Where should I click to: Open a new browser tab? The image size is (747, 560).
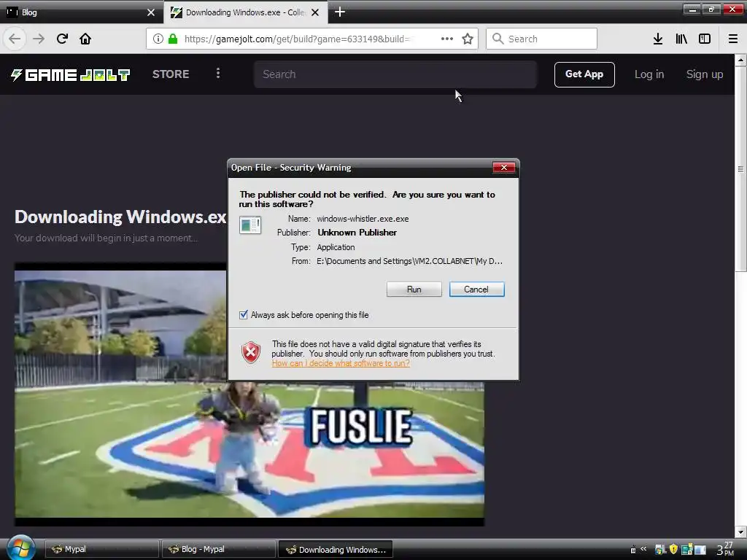pyautogui.click(x=340, y=12)
